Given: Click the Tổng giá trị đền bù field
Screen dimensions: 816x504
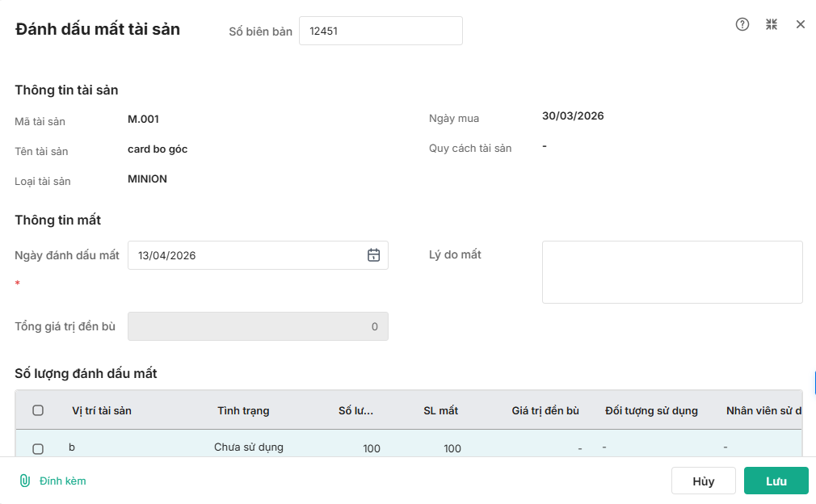Looking at the screenshot, I should pos(258,326).
